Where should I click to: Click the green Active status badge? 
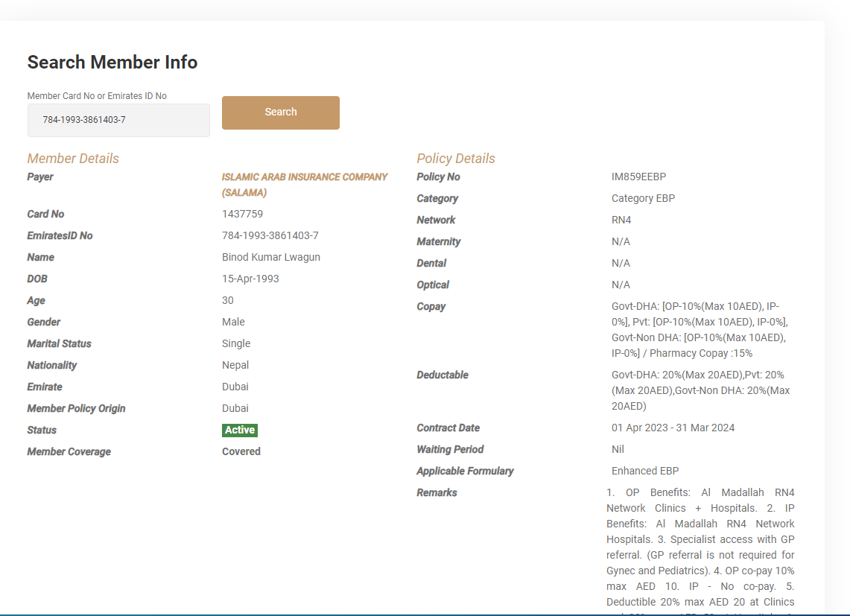[240, 431]
